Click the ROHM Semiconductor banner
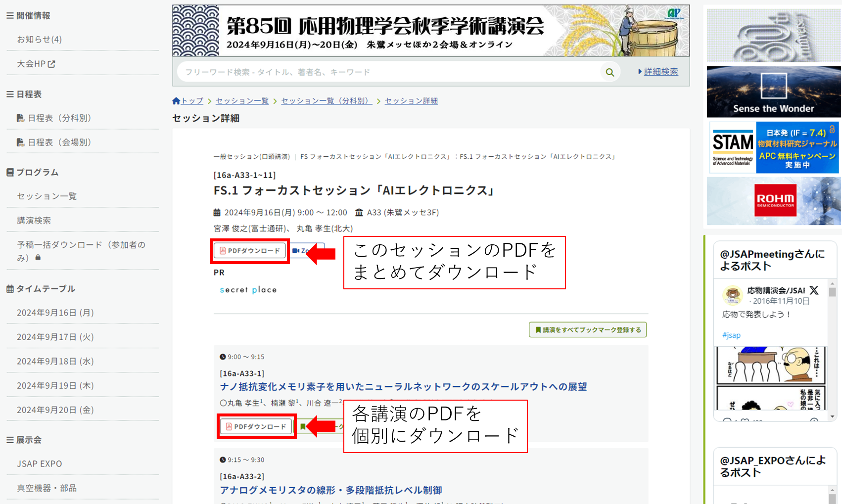Screen dimensions: 842x504 click(774, 201)
